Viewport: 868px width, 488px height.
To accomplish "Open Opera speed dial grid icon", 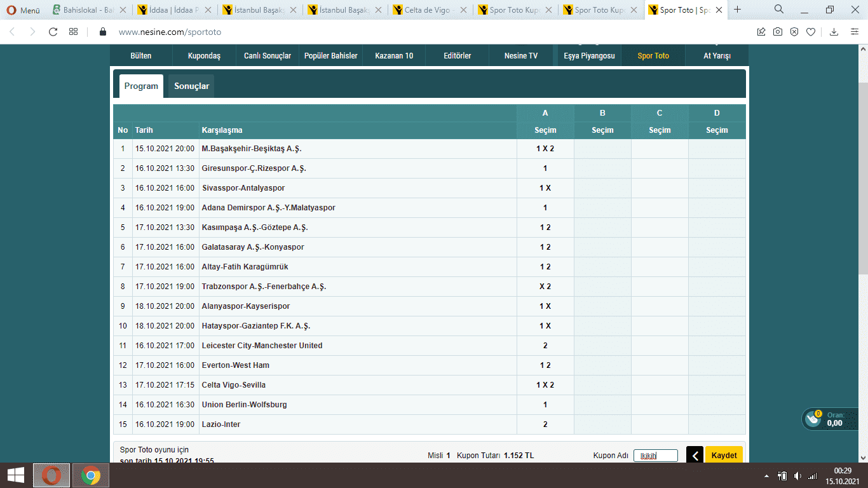I will click(73, 32).
